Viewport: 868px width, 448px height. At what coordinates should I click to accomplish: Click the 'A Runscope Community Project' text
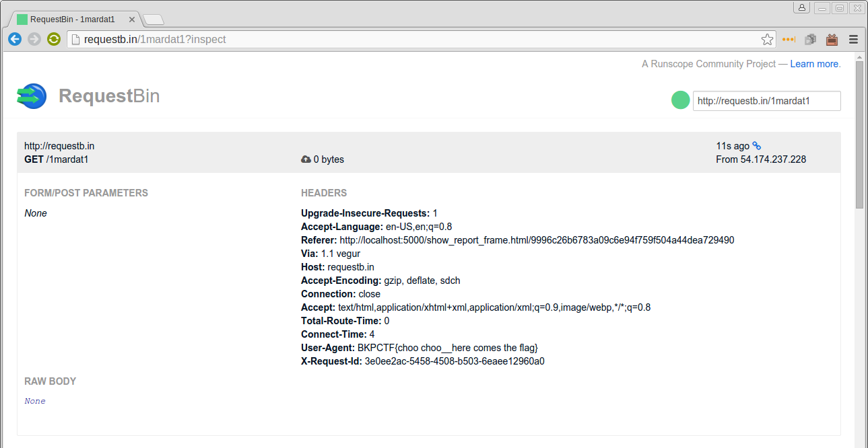[x=708, y=64]
